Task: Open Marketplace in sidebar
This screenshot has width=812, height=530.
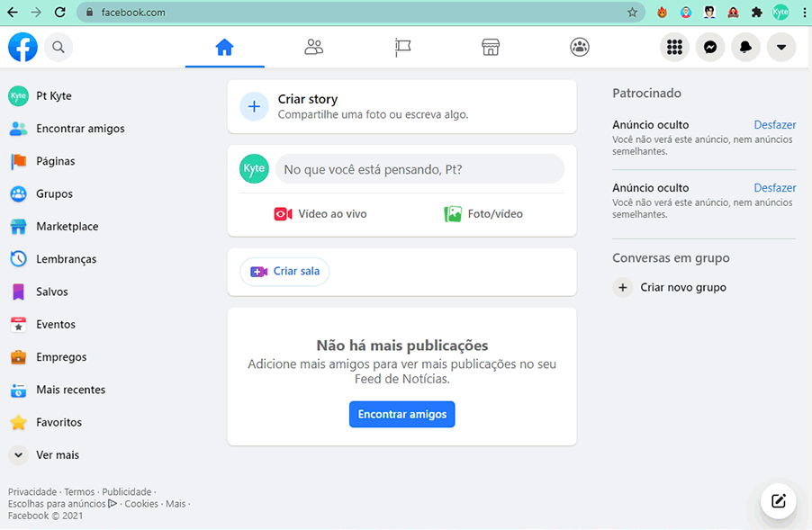Action: click(54, 226)
